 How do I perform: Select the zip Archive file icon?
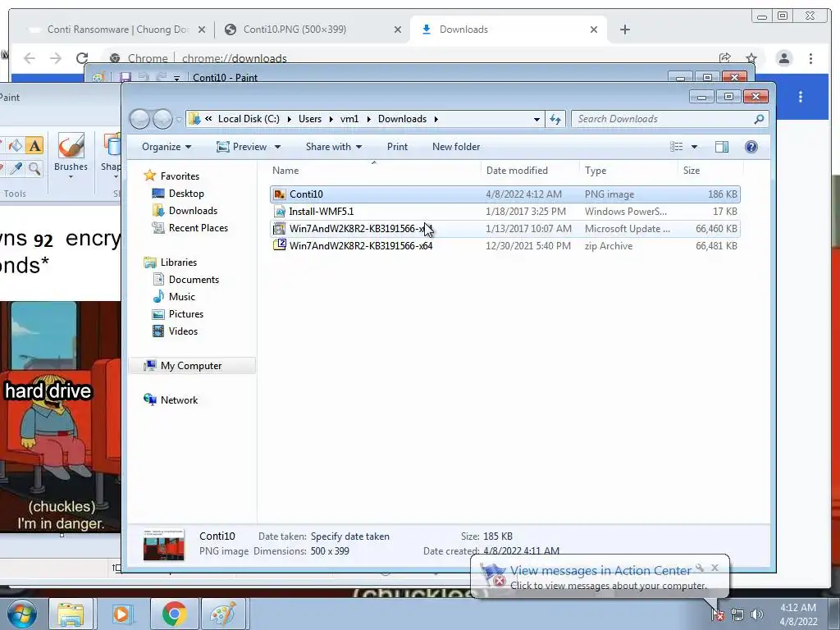click(x=280, y=246)
